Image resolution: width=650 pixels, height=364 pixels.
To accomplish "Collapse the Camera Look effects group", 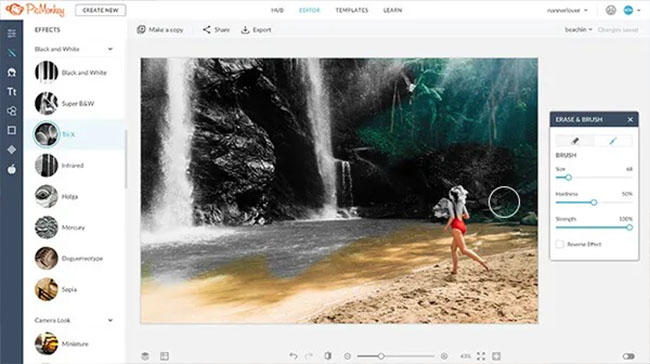I will (x=110, y=320).
